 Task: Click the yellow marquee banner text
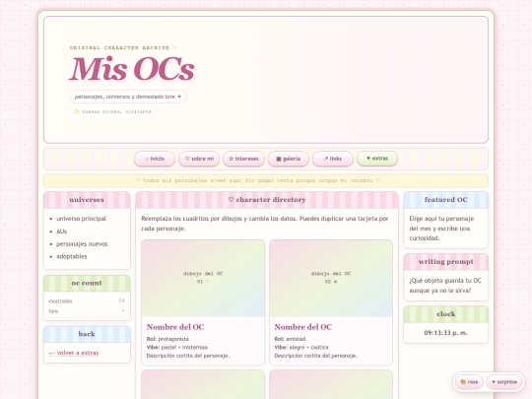point(258,180)
